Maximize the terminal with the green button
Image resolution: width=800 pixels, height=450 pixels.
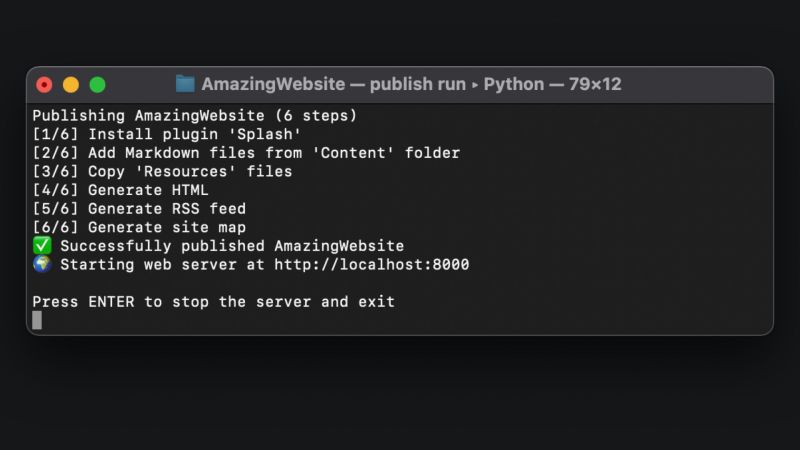97,85
